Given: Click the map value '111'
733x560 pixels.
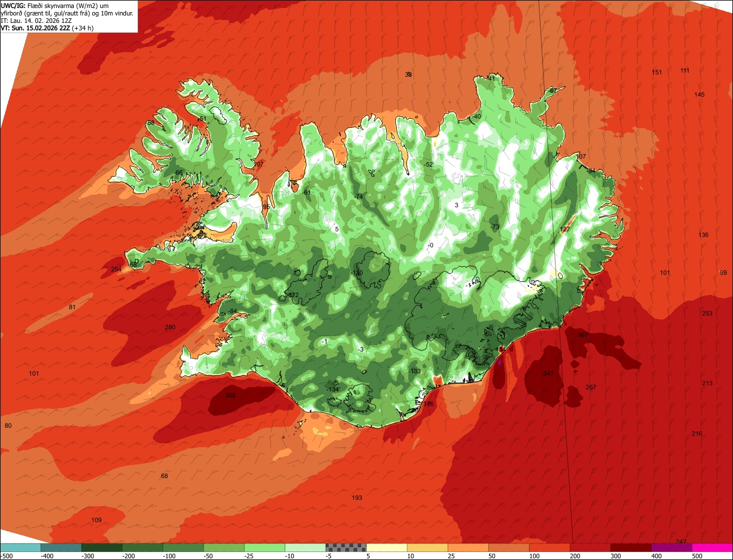Looking at the screenshot, I should [685, 70].
